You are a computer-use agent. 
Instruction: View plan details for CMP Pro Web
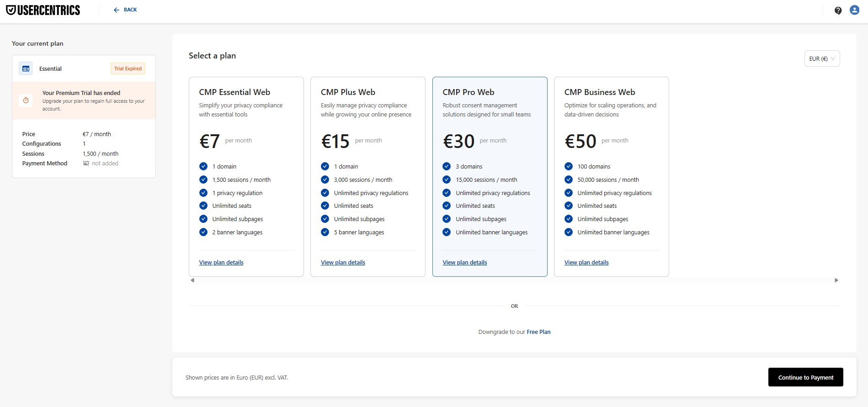point(465,263)
